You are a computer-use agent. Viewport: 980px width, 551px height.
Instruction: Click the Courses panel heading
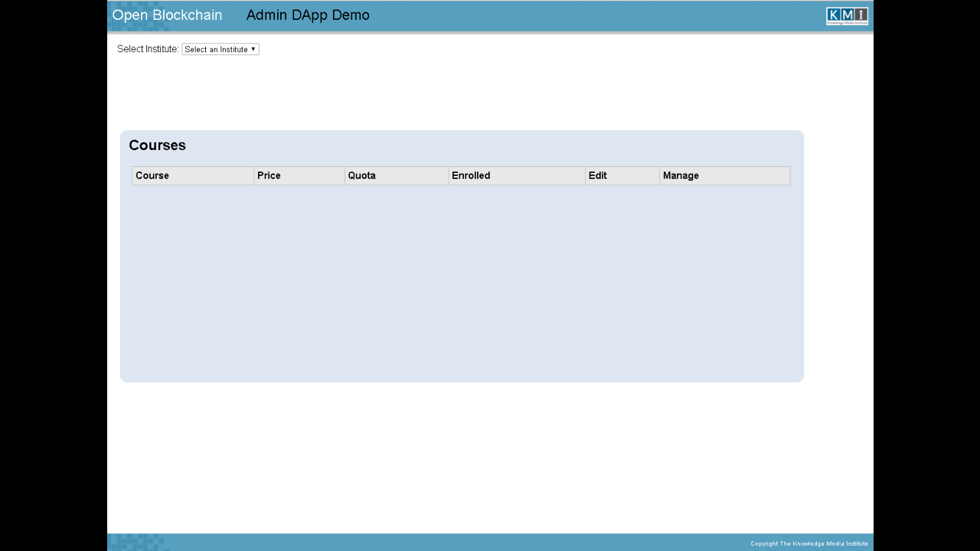coord(157,145)
